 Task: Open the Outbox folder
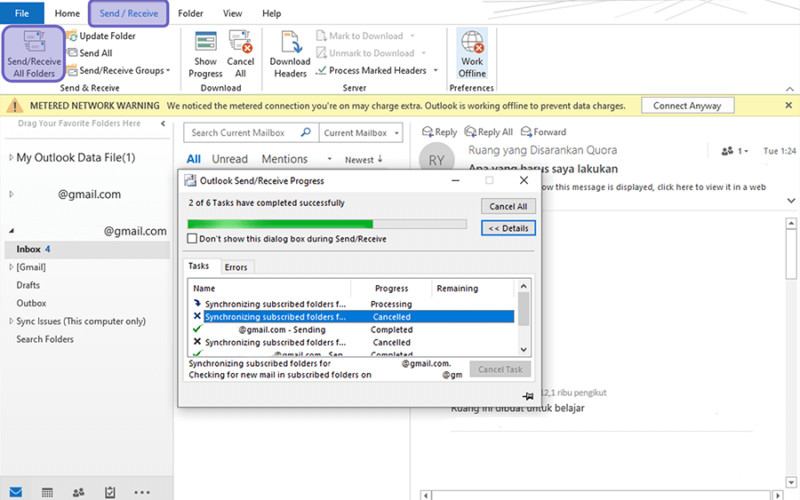(31, 303)
